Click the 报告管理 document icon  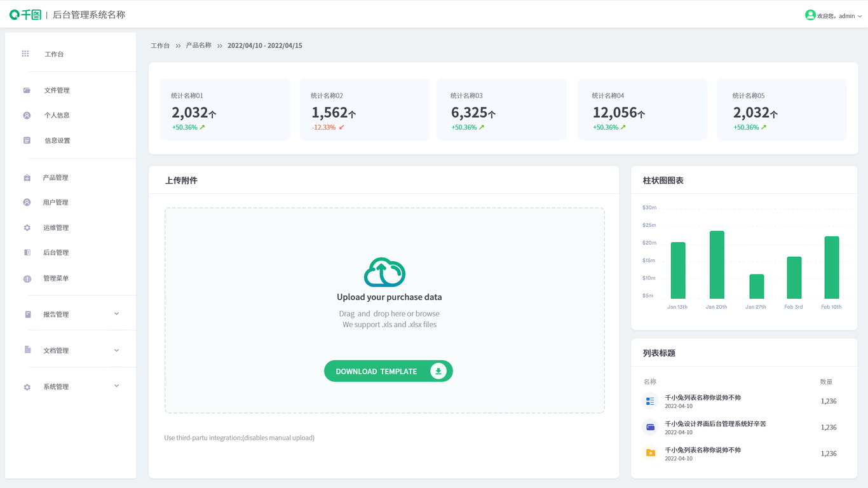click(27, 315)
